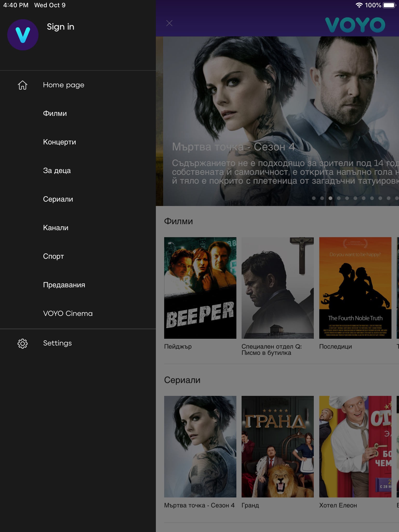Tap the Wi-Fi status icon

tap(359, 5)
